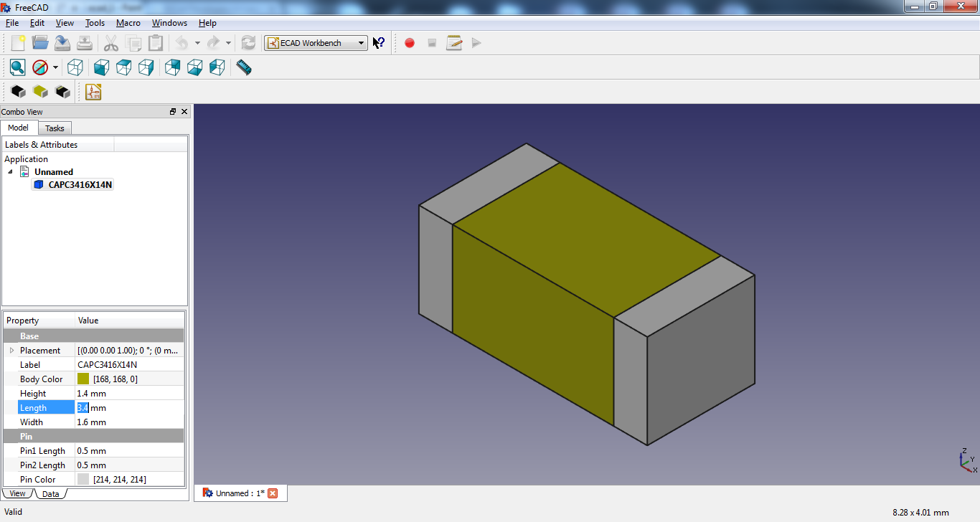Switch to the View property tab
This screenshot has height=522, width=980.
(x=17, y=493)
